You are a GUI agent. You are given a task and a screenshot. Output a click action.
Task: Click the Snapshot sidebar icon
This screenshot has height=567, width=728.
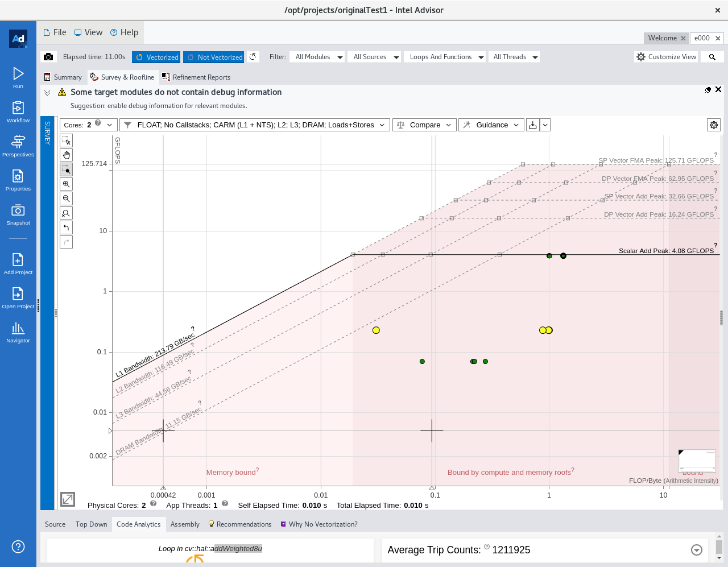point(18,214)
